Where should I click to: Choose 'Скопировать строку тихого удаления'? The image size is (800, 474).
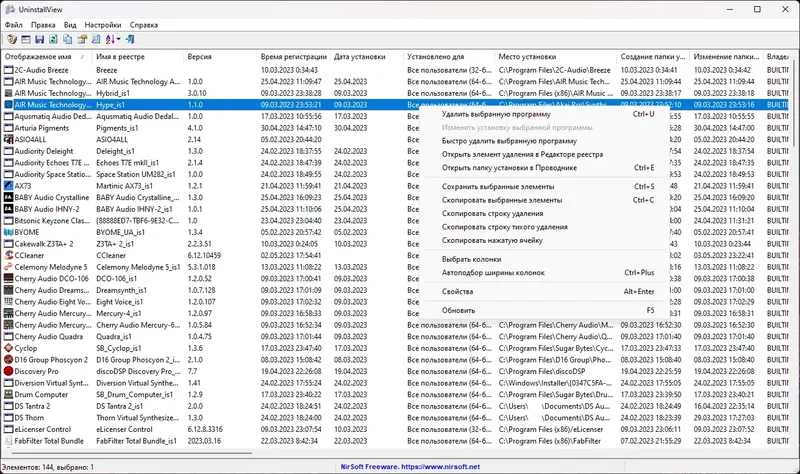[544, 227]
